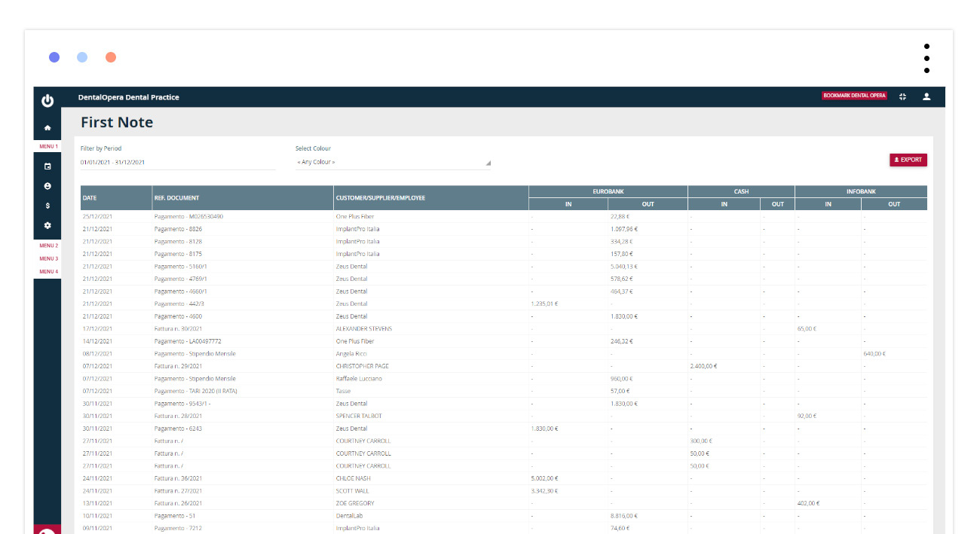Click SPENCER TALBOT customer cell

tap(359, 416)
